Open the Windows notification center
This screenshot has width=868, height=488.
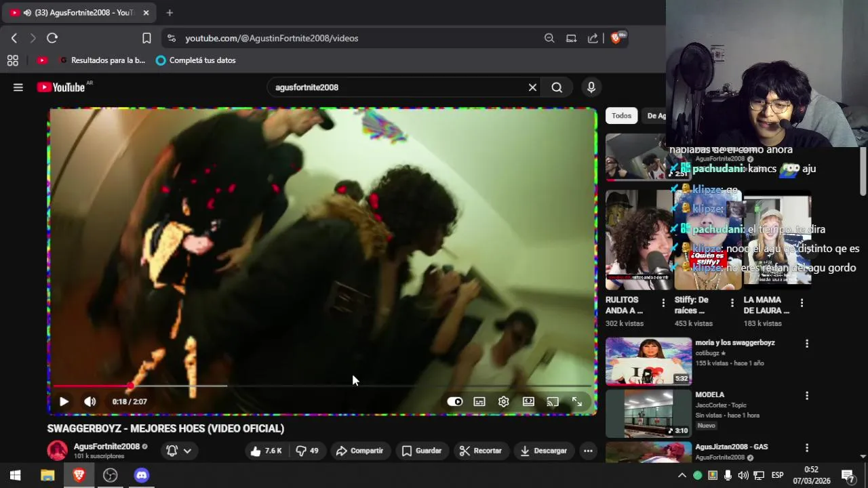[x=848, y=475]
